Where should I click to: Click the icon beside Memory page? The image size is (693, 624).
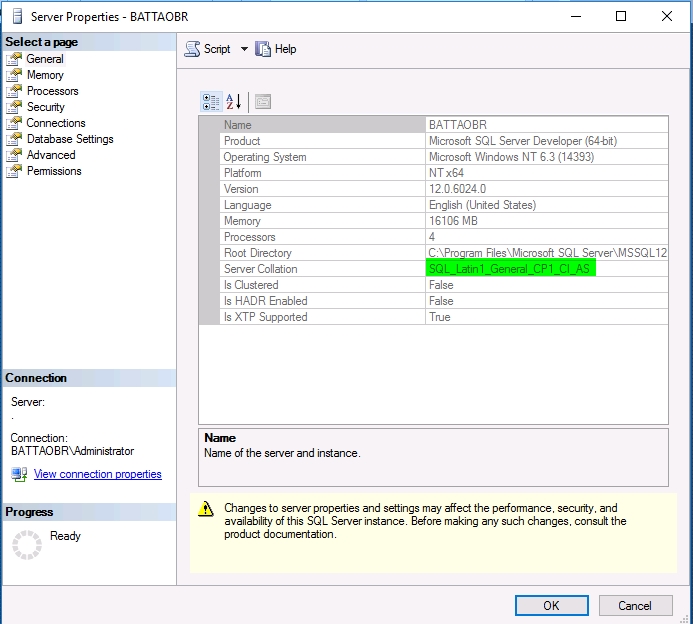click(14, 75)
